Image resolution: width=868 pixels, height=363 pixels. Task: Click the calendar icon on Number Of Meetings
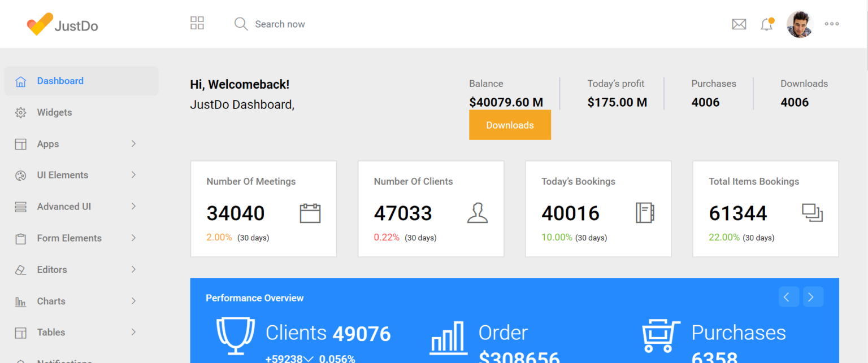pos(310,213)
